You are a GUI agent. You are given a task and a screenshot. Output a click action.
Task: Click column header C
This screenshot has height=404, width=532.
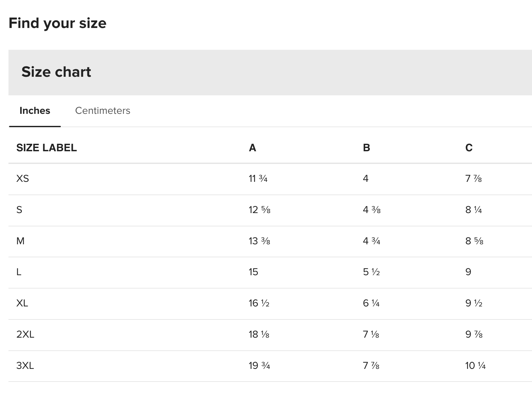[469, 148]
